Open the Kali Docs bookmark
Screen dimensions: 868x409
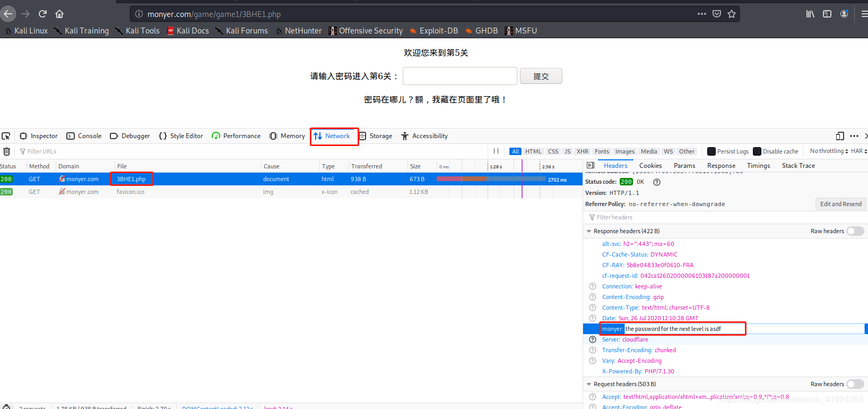[x=188, y=31]
